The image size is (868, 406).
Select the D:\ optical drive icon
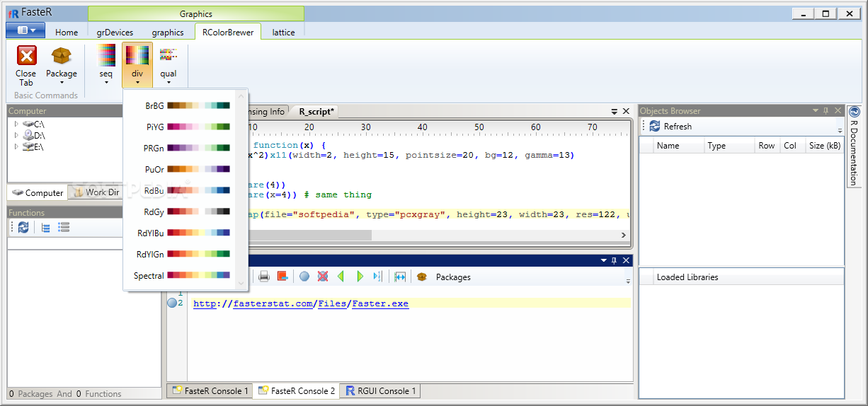28,135
